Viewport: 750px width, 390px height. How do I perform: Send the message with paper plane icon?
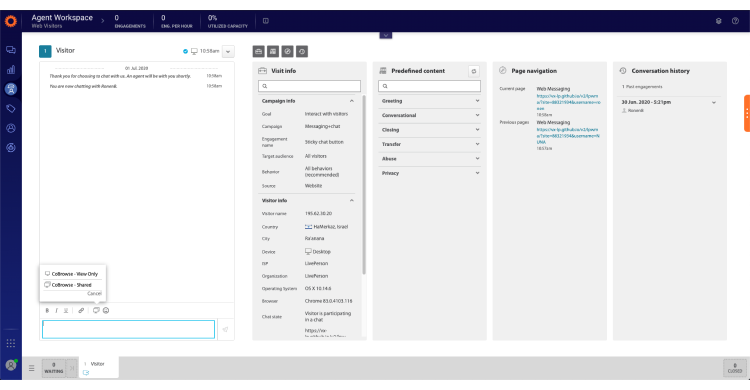(225, 329)
